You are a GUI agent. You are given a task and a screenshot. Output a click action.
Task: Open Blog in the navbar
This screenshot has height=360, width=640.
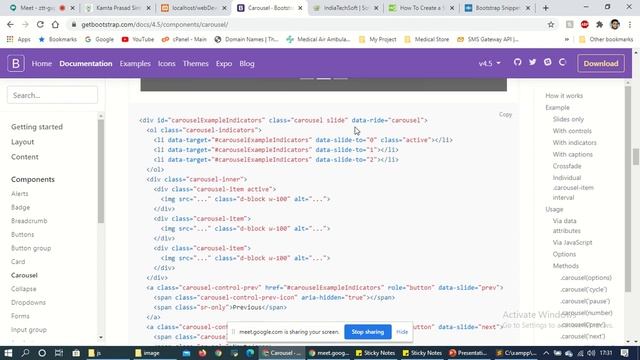tap(247, 63)
